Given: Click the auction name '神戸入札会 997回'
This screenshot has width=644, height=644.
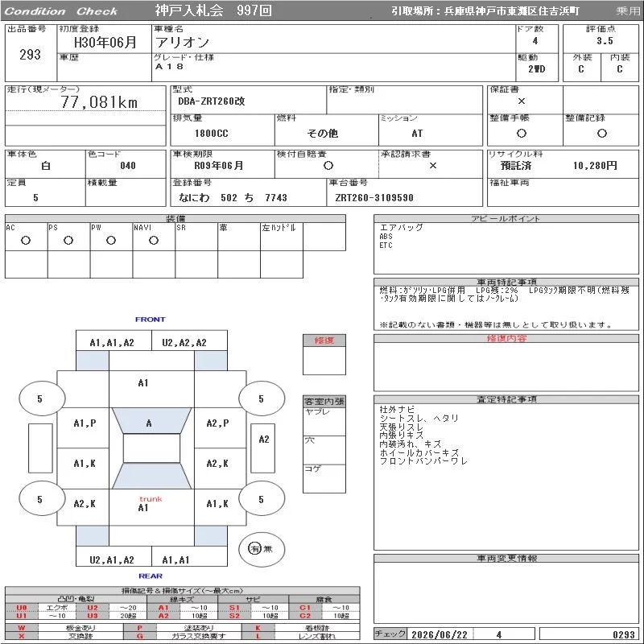Looking at the screenshot, I should click(213, 10).
